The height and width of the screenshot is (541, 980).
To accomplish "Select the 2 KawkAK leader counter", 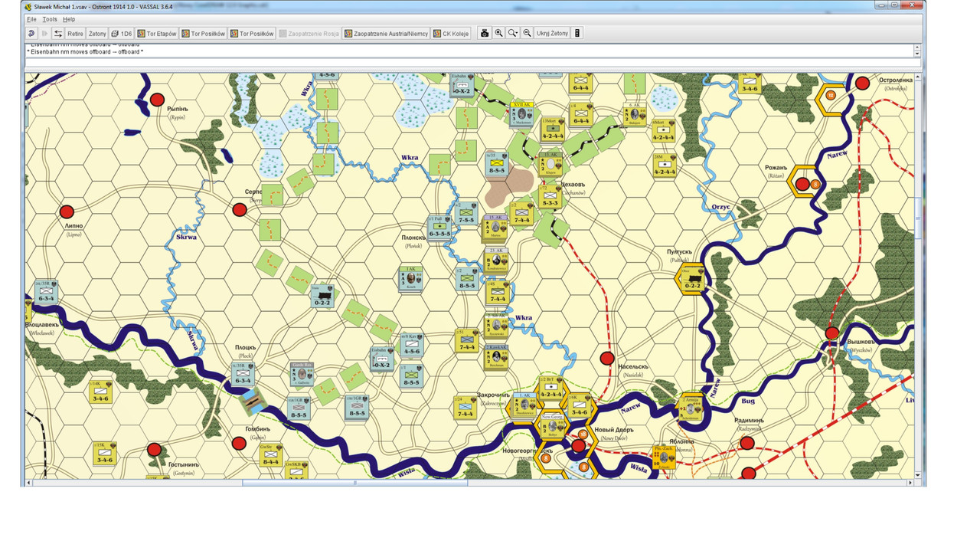I will 497,358.
